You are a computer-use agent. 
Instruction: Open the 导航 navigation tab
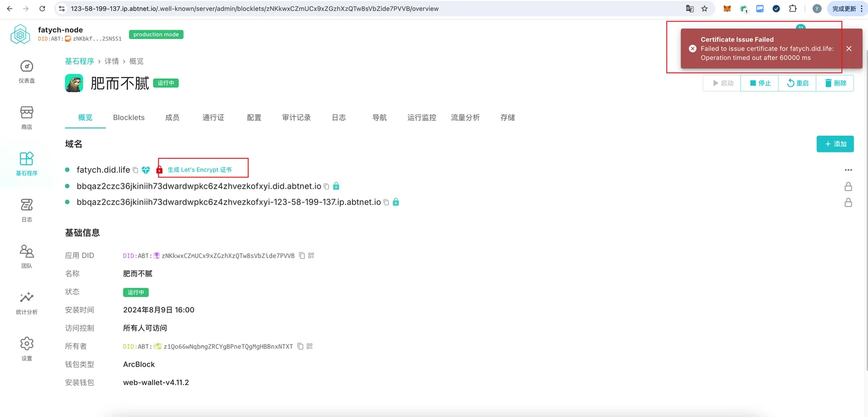[x=380, y=118]
